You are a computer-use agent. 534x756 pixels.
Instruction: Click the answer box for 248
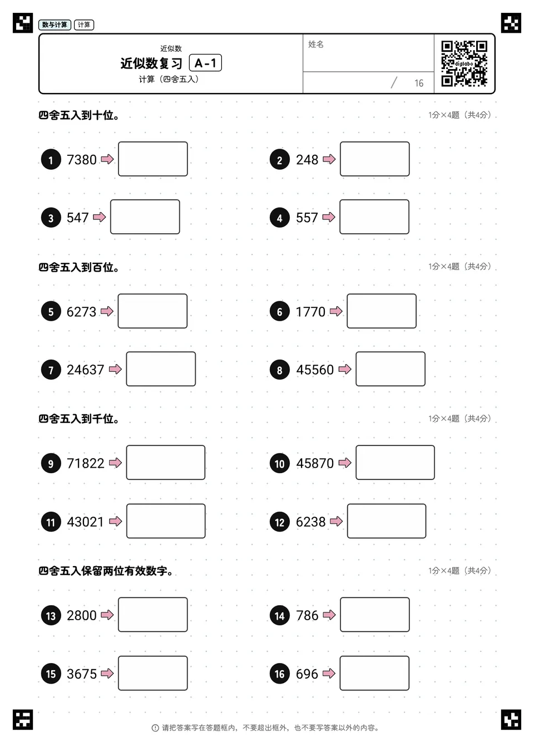point(375,159)
